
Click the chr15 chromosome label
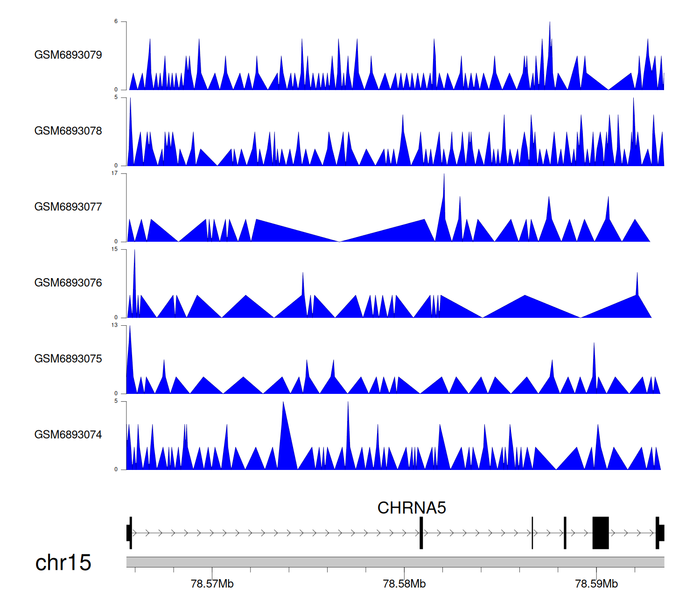63,563
